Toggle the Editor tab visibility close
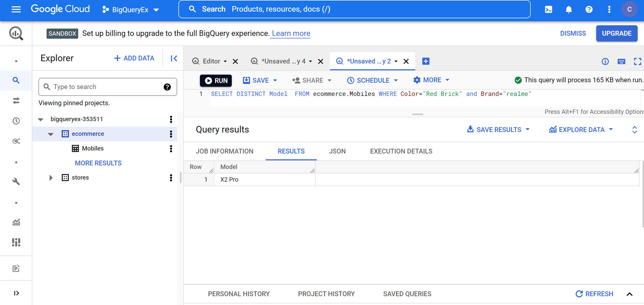 (235, 61)
